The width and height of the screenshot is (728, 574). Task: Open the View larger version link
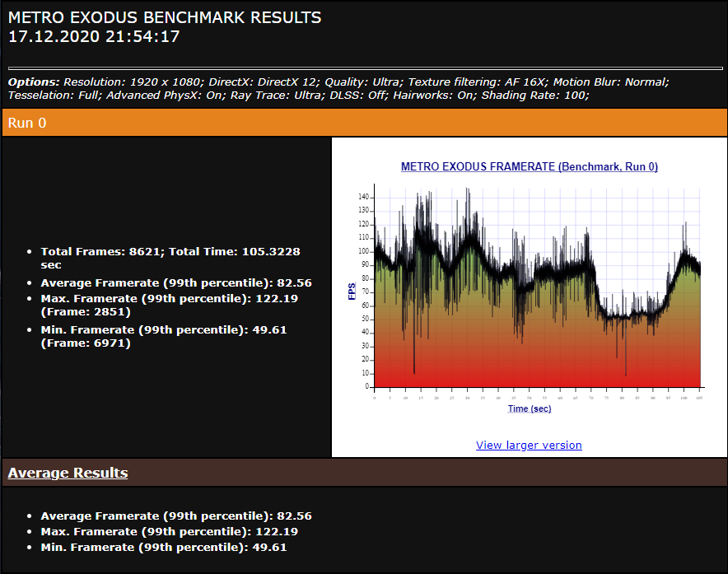point(529,445)
